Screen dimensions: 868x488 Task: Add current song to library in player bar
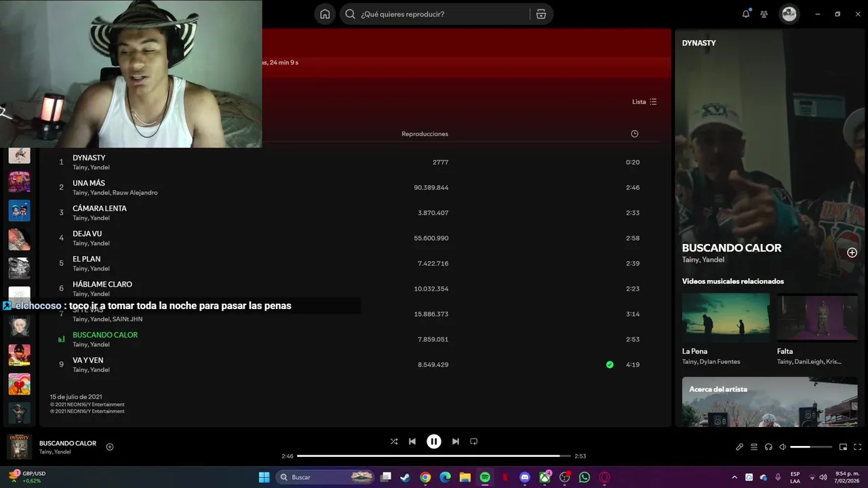tap(110, 447)
